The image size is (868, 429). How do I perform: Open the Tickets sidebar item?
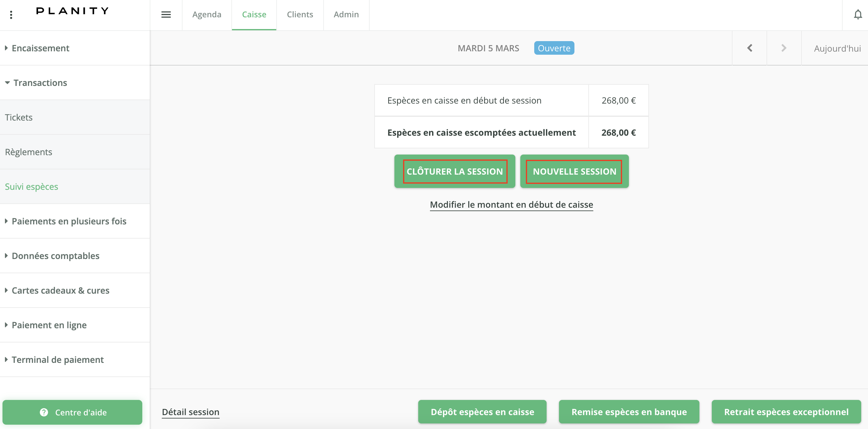(19, 117)
